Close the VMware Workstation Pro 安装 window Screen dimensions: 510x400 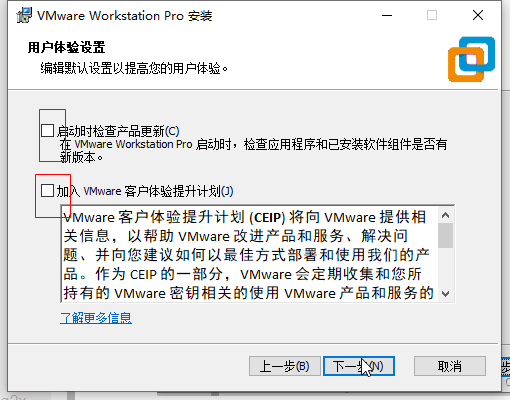pyautogui.click(x=478, y=15)
